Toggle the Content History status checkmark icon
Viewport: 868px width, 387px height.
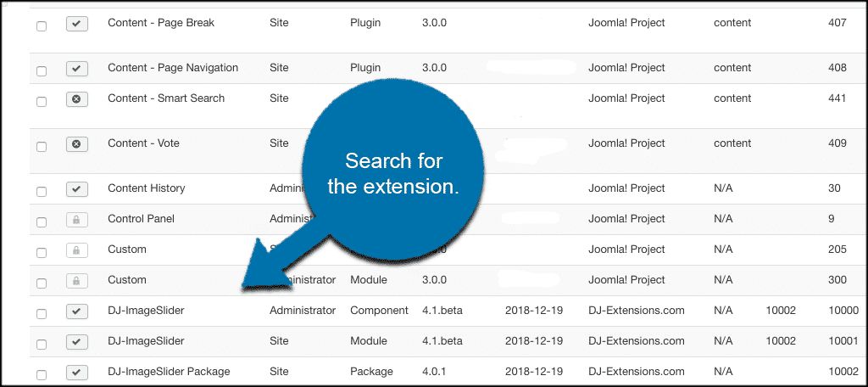pyautogui.click(x=77, y=189)
